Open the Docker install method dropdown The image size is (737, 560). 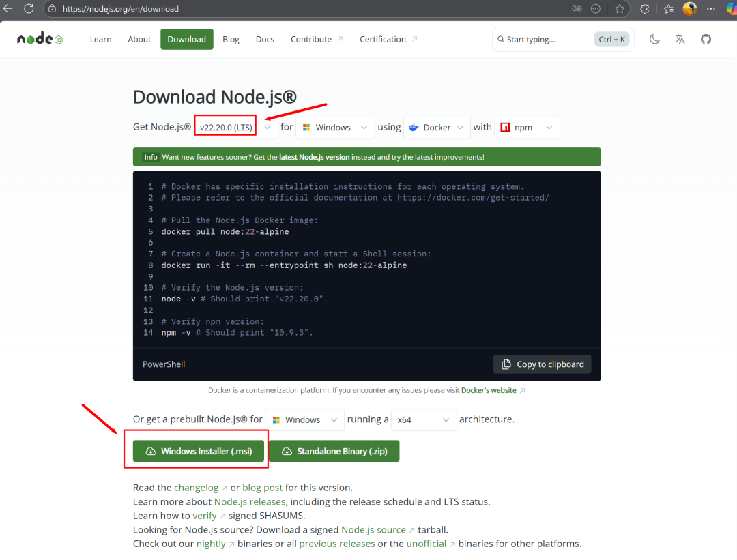[437, 127]
